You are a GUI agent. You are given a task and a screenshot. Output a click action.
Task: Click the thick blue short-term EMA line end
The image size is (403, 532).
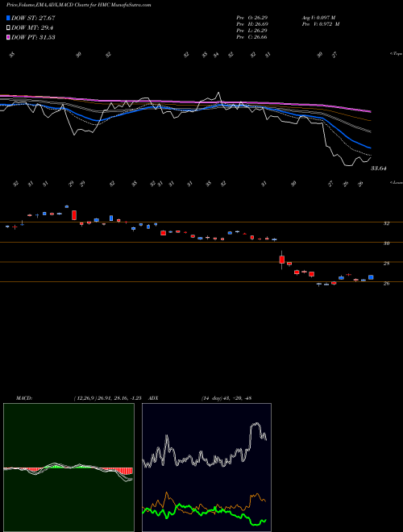click(369, 148)
